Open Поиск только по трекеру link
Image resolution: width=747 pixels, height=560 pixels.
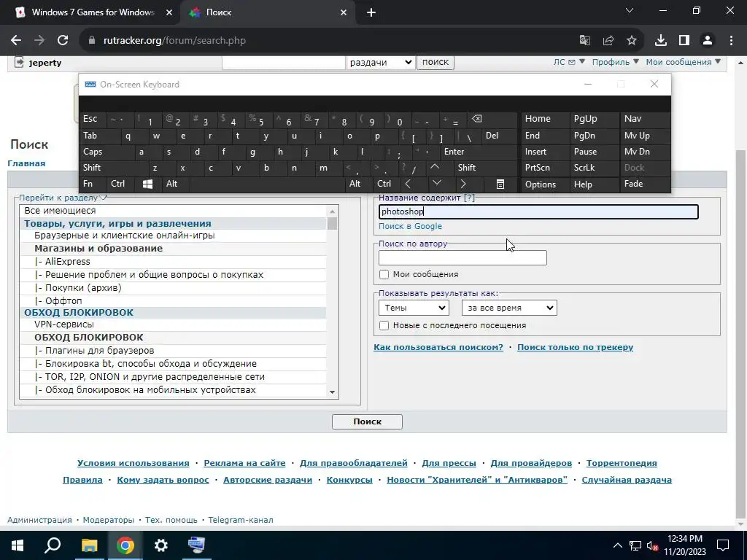click(575, 347)
